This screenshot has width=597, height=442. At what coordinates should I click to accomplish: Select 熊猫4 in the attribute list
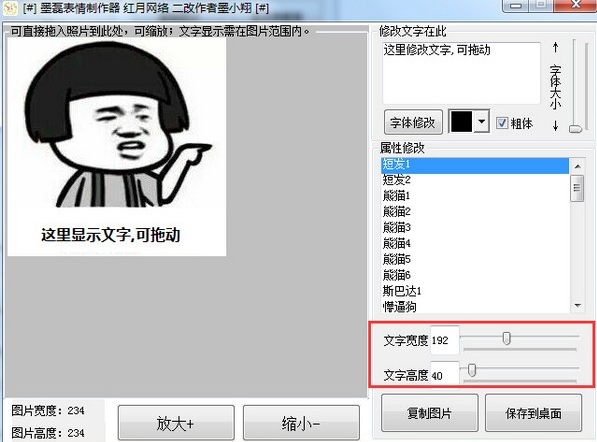click(x=475, y=243)
